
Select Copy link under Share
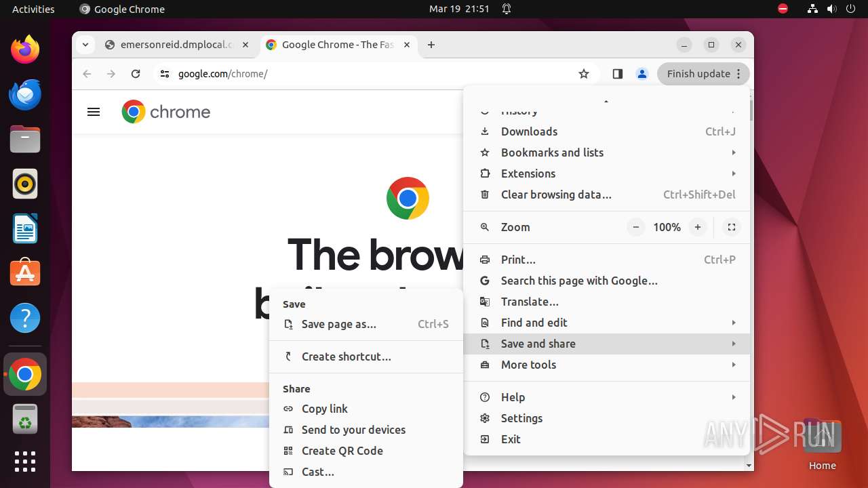[x=366, y=409]
